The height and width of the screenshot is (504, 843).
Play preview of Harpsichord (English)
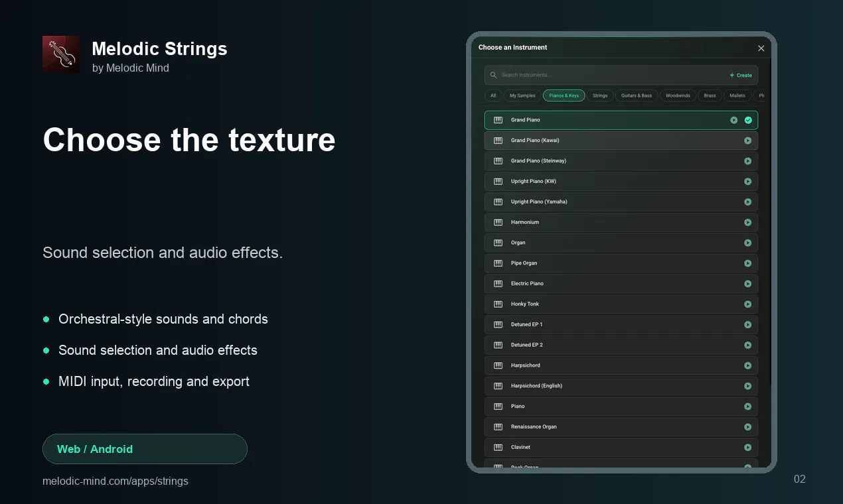747,386
